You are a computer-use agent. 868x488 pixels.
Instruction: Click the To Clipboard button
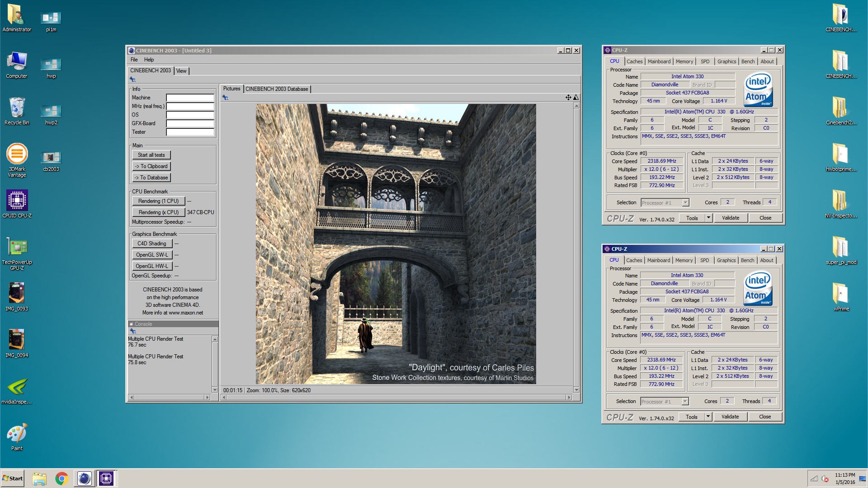pyautogui.click(x=151, y=166)
